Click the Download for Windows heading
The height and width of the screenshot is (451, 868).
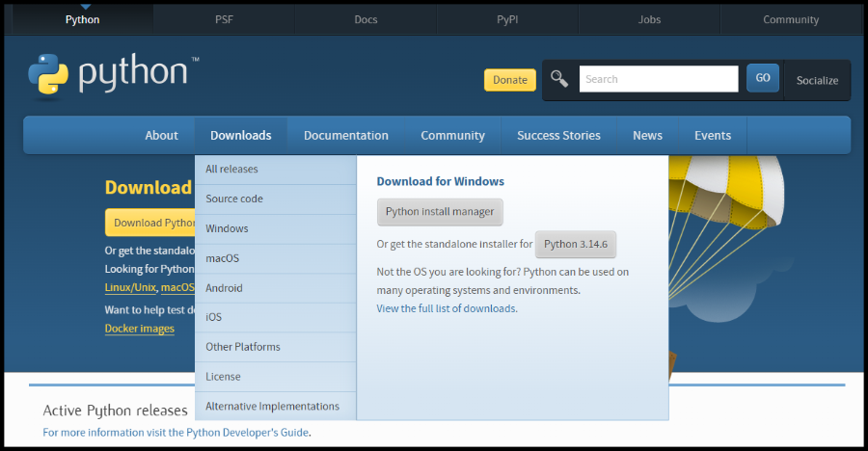coord(440,181)
